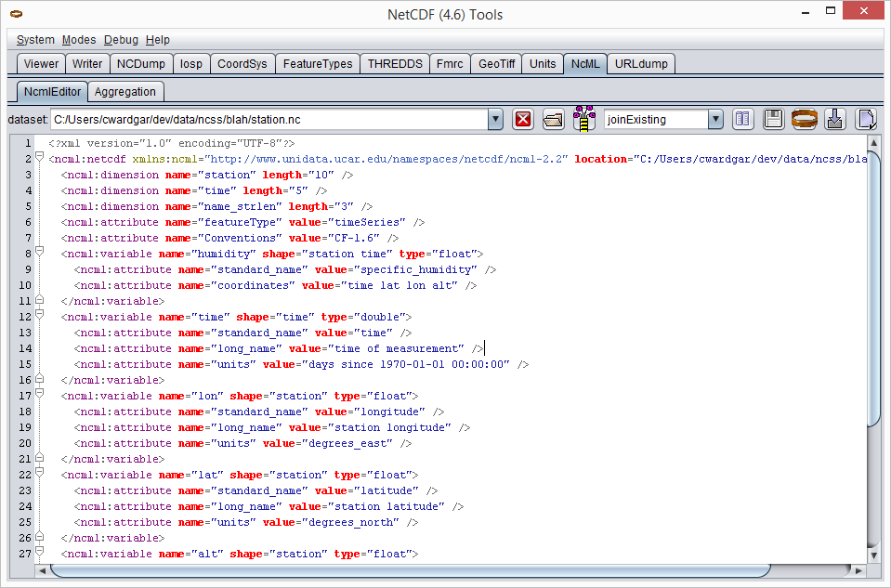891x588 pixels.
Task: Click in the dataset path text field
Action: (268, 119)
